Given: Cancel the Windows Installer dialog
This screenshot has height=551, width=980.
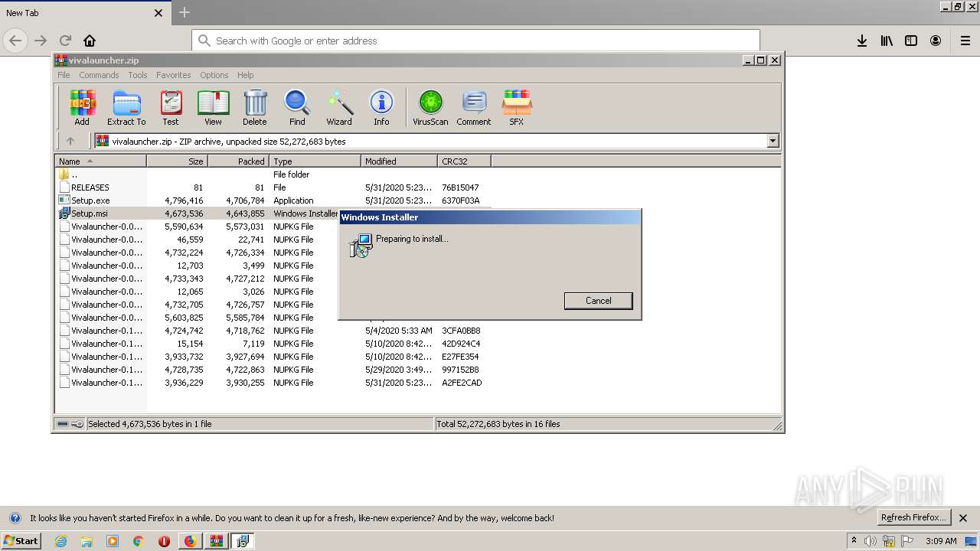Looking at the screenshot, I should [x=599, y=301].
